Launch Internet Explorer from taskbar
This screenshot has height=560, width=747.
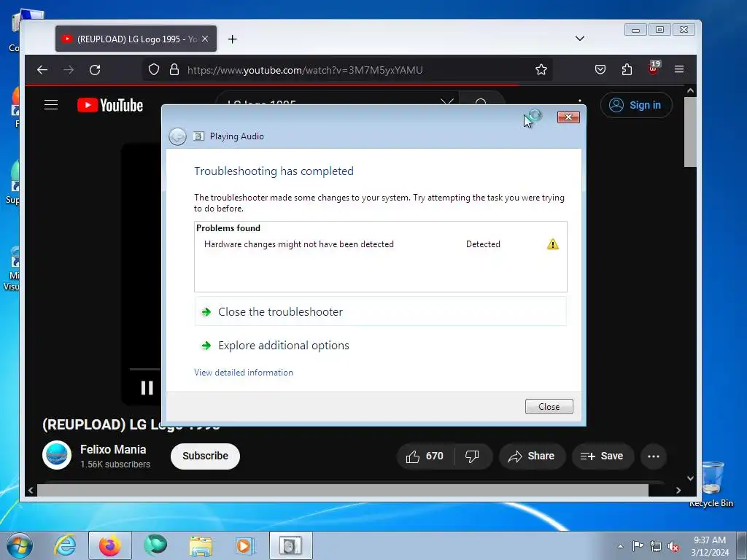point(65,545)
